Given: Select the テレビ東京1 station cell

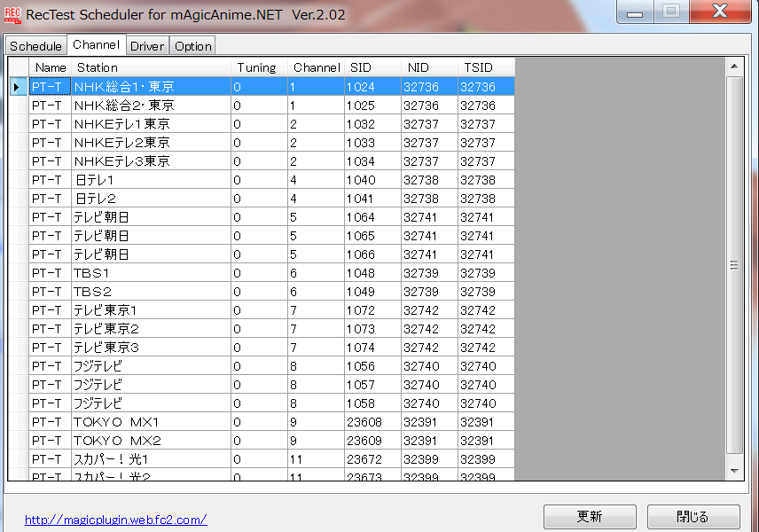Looking at the screenshot, I should [x=151, y=310].
